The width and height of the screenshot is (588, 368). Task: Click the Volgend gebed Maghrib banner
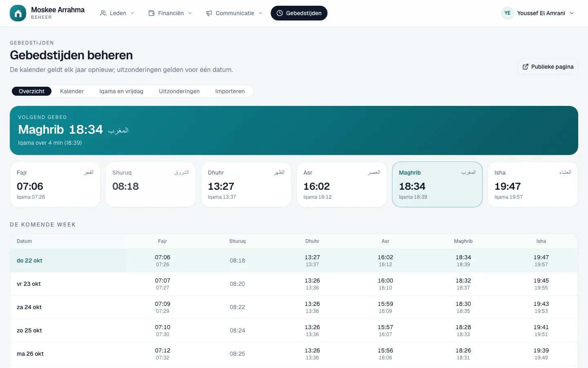tap(294, 130)
